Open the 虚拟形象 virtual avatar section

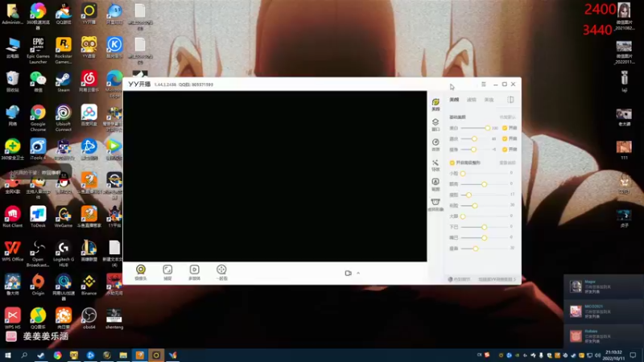coord(436,204)
